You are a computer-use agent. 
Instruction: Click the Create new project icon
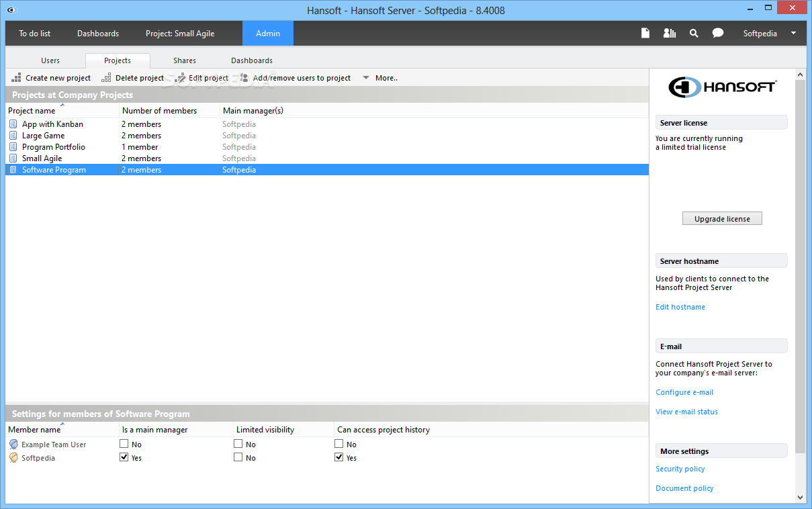coord(17,78)
